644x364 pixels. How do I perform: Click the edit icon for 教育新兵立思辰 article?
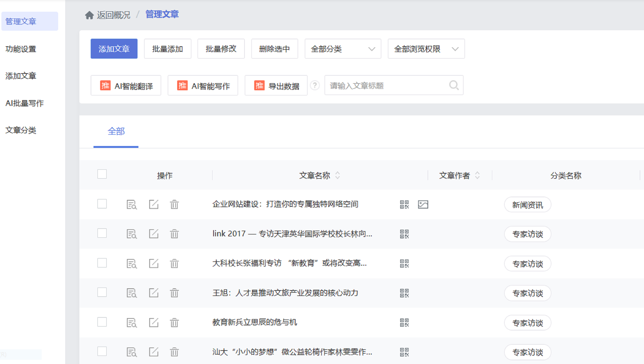[154, 322]
